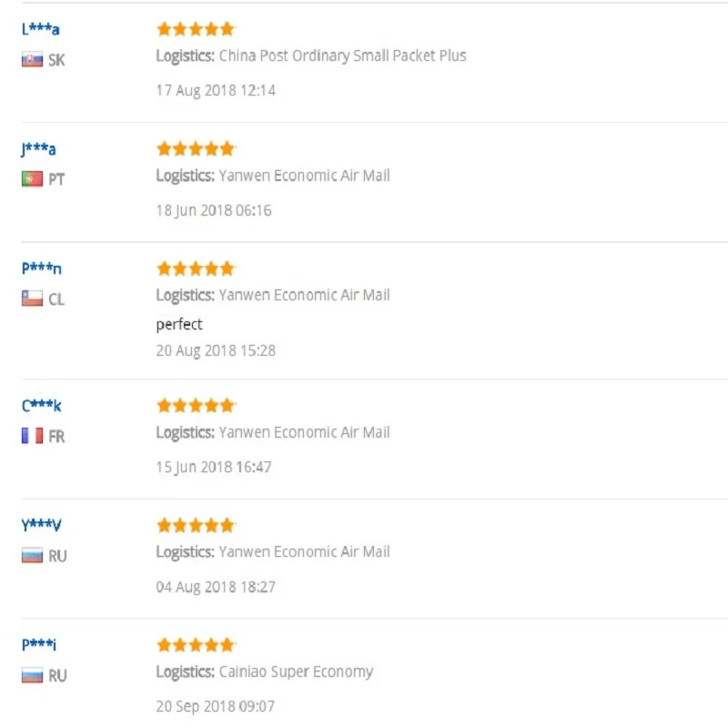Click the France flag icon beside FR

[32, 437]
